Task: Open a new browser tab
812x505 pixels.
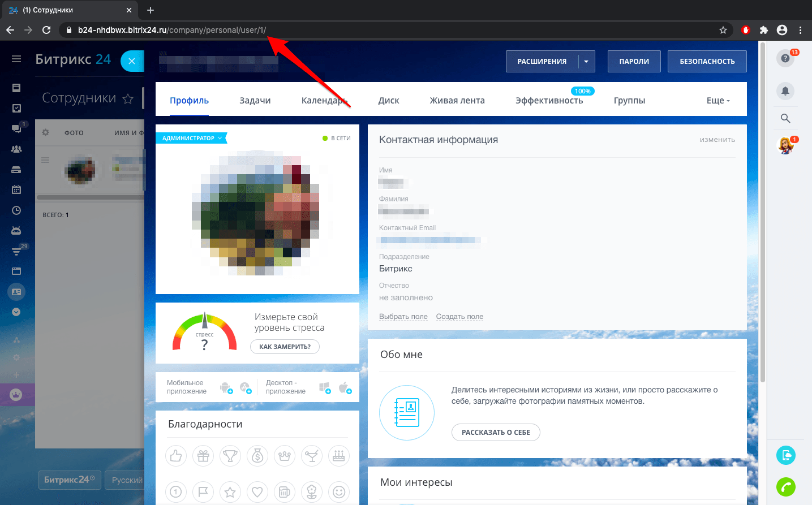Action: tap(151, 10)
